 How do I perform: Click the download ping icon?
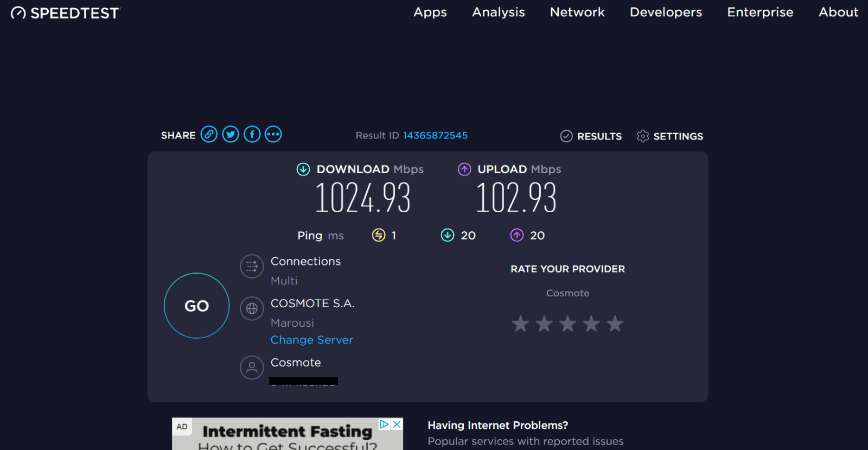coord(448,235)
